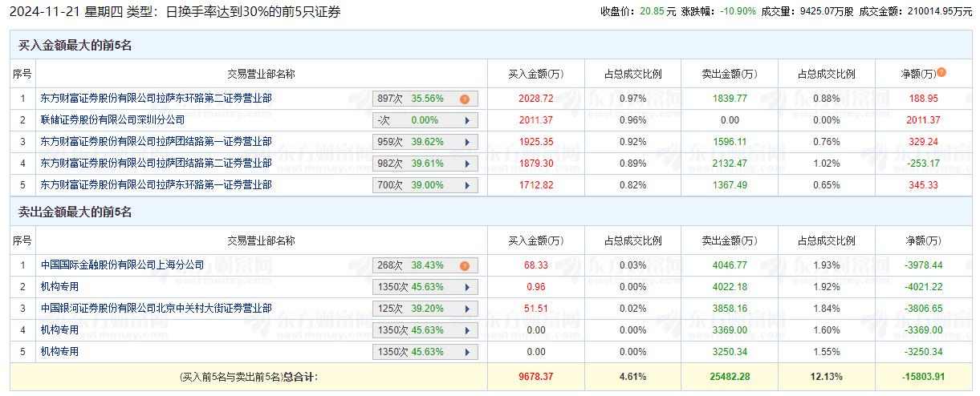The image size is (980, 396).
Task: Click the blue arrow beside 700次 39.00%
Action: click(x=466, y=185)
